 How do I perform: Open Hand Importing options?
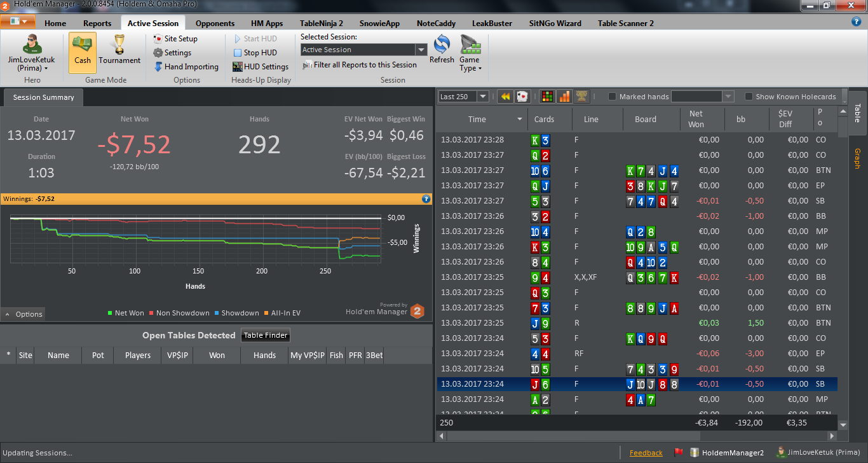pos(186,67)
